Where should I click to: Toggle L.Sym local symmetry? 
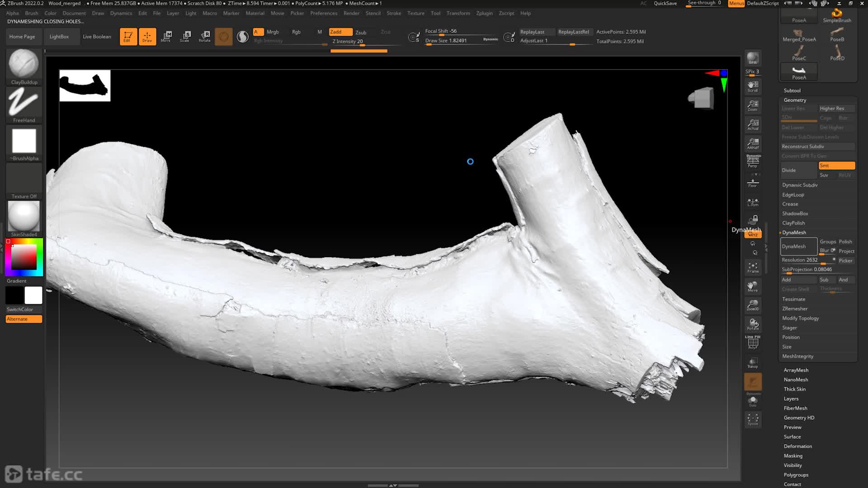point(753,202)
